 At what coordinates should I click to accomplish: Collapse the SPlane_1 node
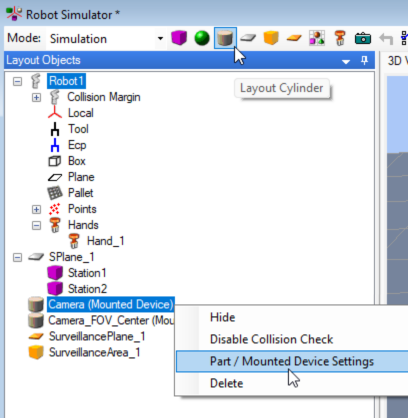17,257
